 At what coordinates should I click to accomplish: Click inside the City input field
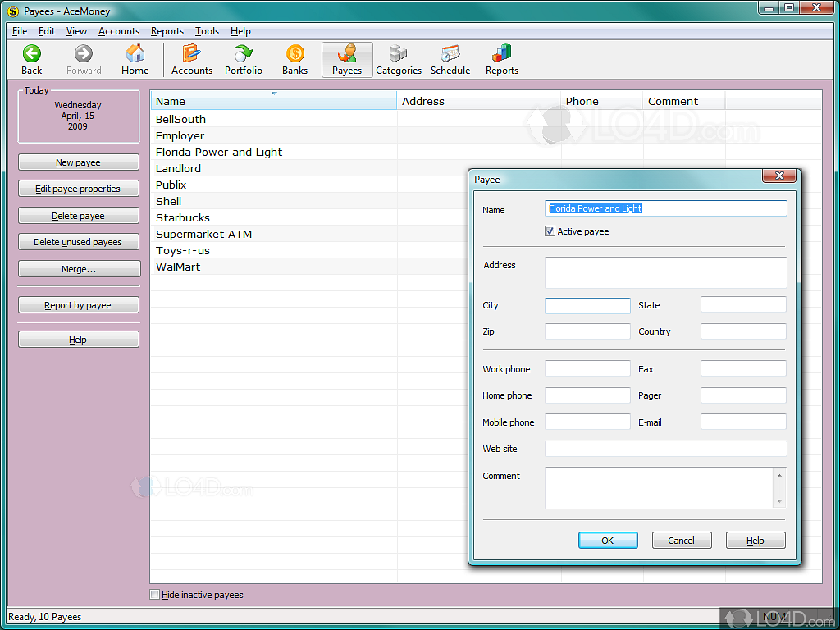point(587,304)
